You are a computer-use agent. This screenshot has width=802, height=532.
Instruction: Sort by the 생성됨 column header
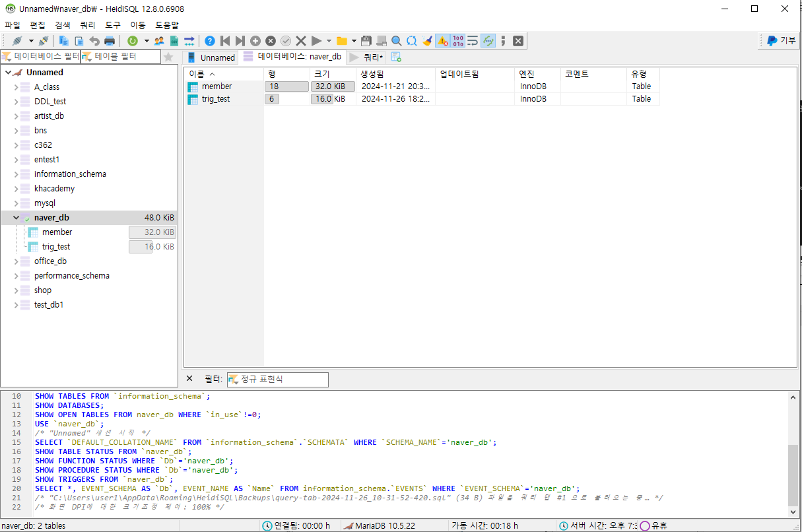click(395, 74)
